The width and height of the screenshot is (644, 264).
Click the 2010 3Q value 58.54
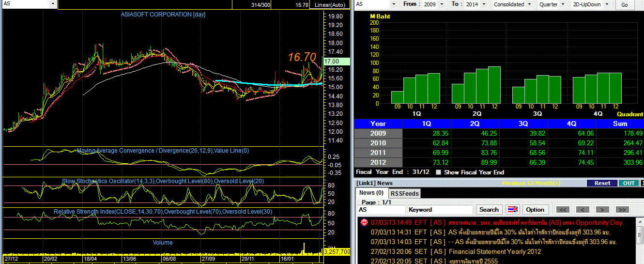click(x=537, y=143)
